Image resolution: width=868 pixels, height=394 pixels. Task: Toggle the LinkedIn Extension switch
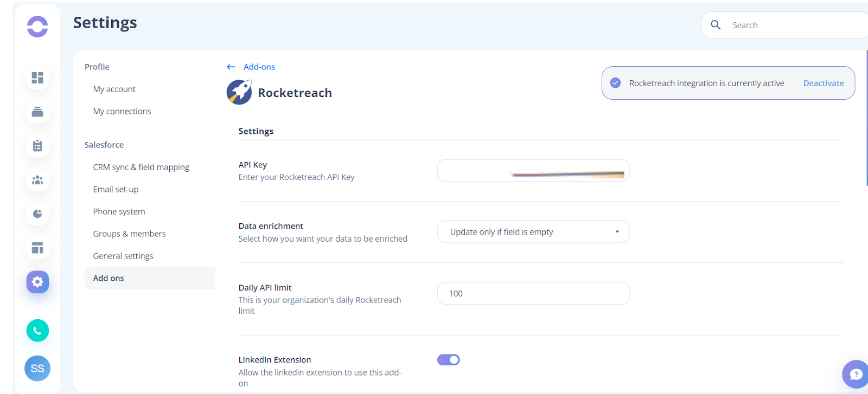449,360
